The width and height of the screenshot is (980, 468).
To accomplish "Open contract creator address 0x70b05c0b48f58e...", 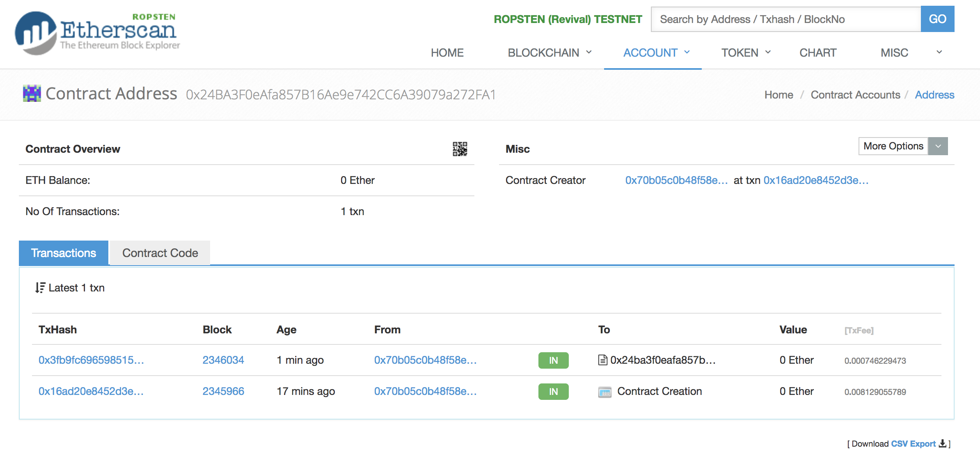I will [x=676, y=180].
